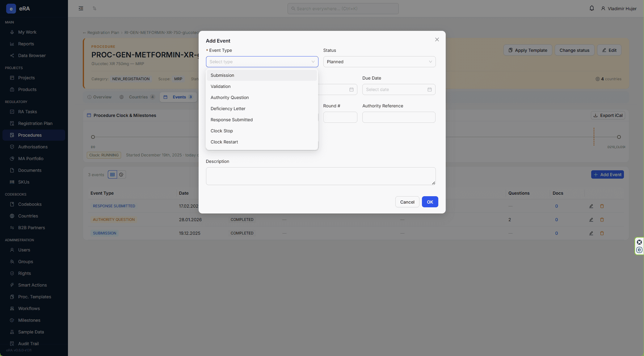The height and width of the screenshot is (356, 644).
Task: Open the Due Date calendar icon
Action: click(429, 89)
